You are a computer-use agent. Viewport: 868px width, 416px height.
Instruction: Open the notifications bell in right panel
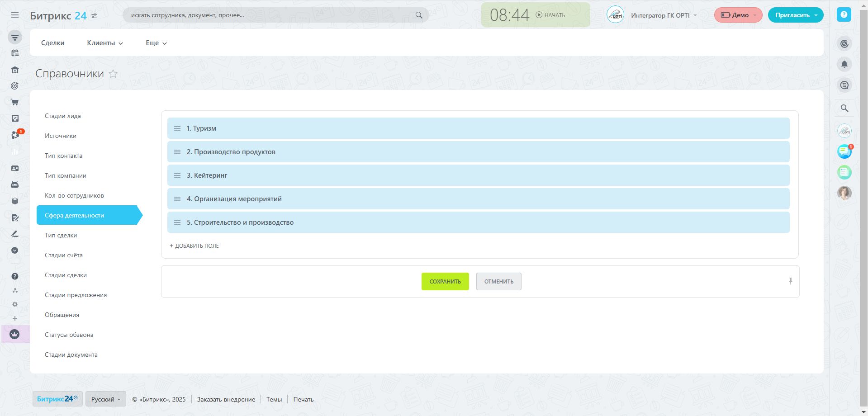coord(844,64)
